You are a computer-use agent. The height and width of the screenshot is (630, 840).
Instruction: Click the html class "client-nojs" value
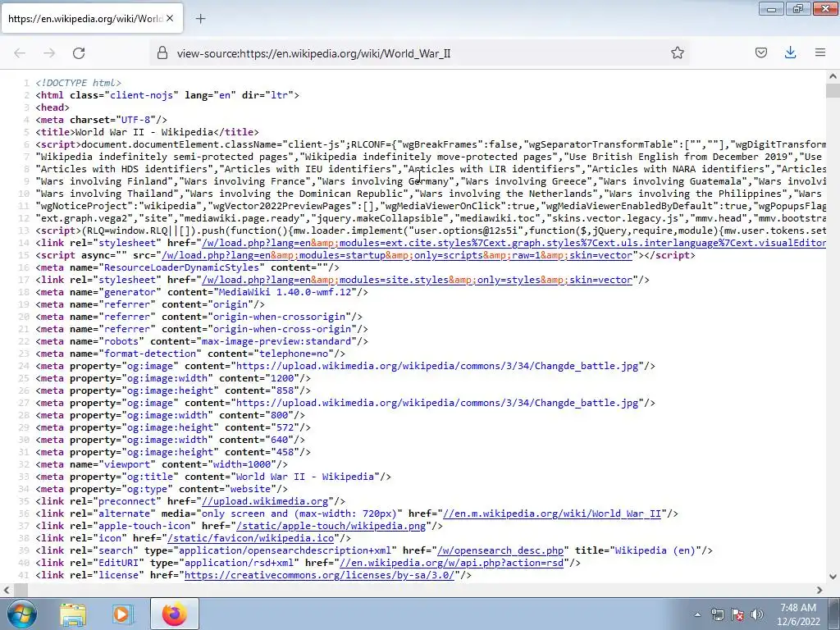141,95
